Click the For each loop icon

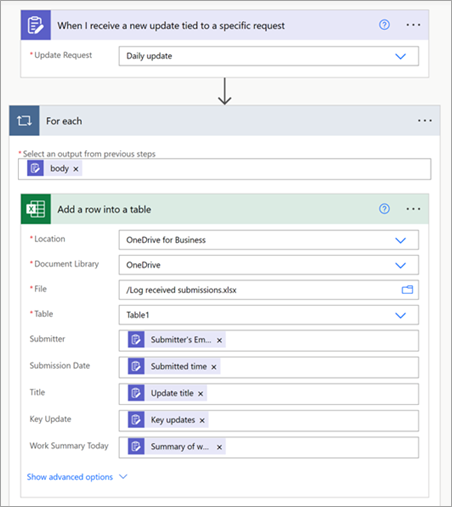click(x=24, y=121)
